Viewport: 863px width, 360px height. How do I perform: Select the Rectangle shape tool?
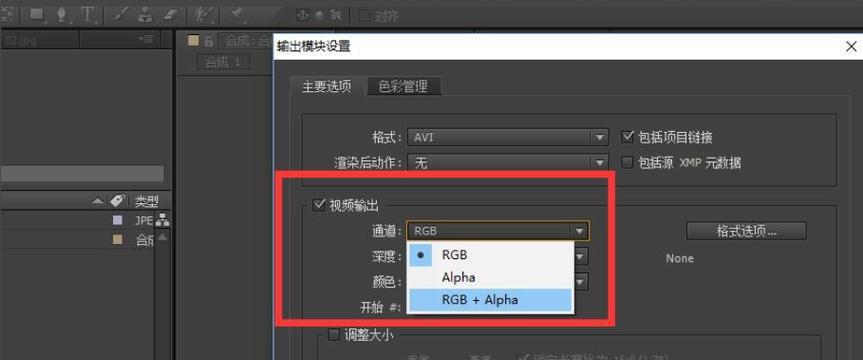pos(37,15)
